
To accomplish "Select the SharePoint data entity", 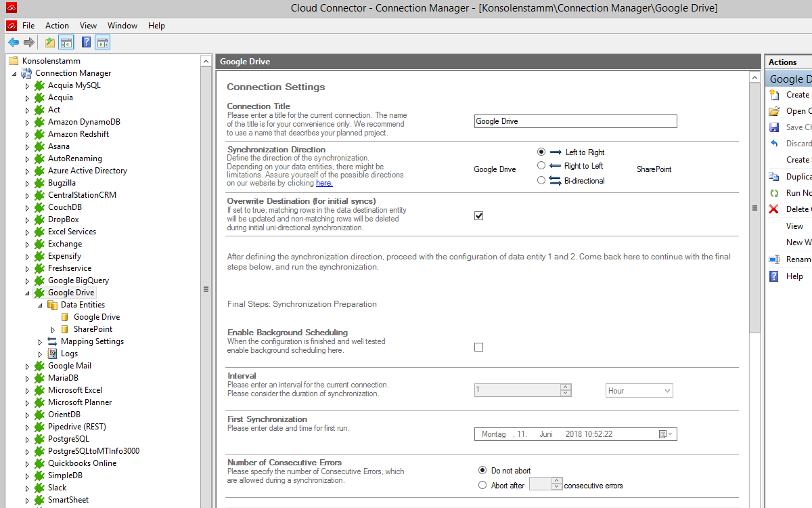I will pos(93,329).
